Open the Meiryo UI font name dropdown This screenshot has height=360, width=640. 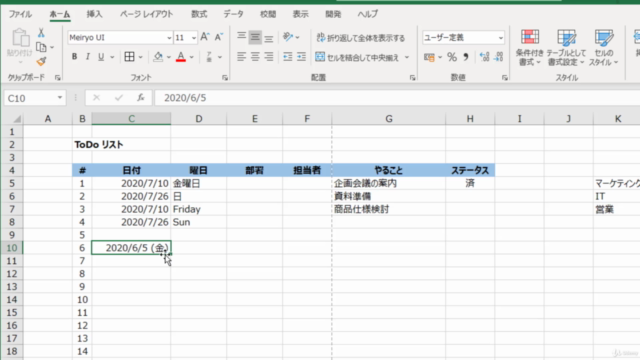coord(169,38)
